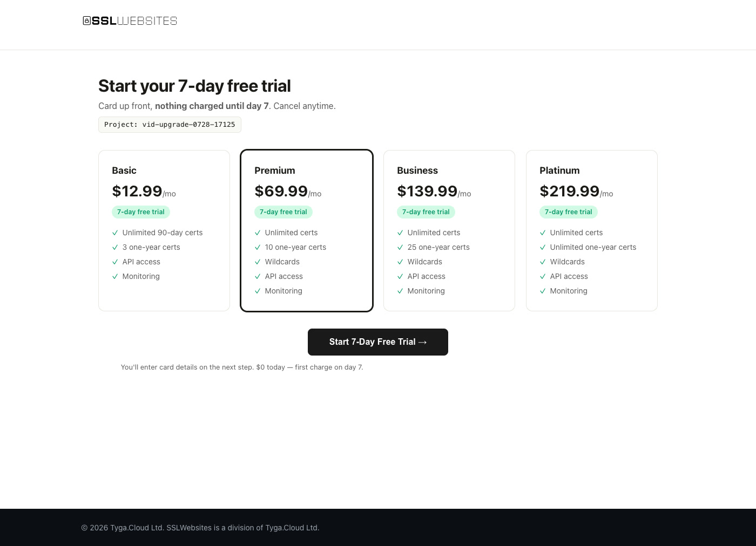This screenshot has height=546, width=756.
Task: Click the arrow icon on the trial button
Action: coord(422,342)
